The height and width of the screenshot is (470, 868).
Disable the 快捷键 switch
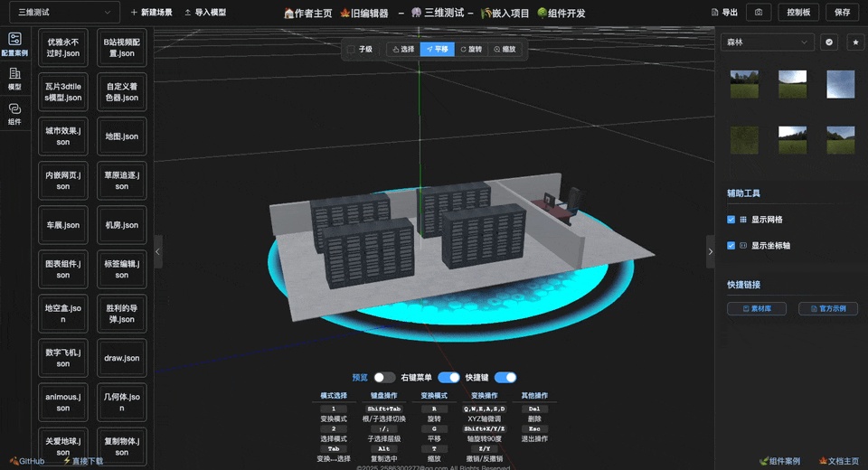point(505,378)
